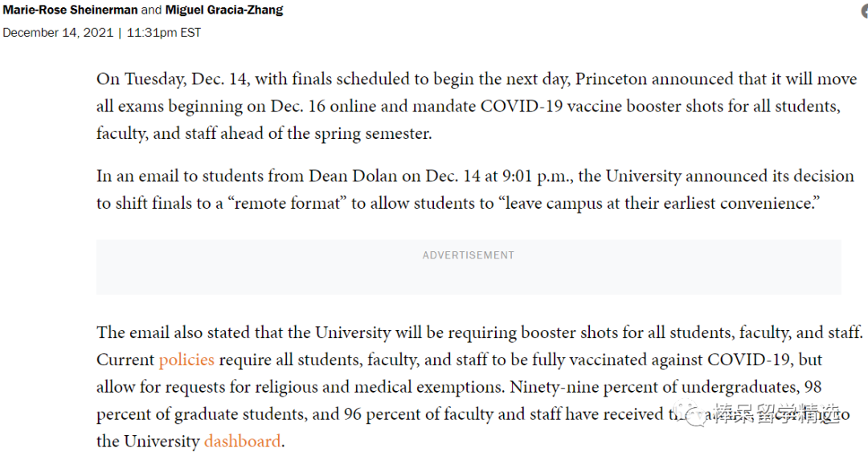Click the paragraph starting "On Tuesday, Dec. 14"
This screenshot has height=452, width=868.
477,106
